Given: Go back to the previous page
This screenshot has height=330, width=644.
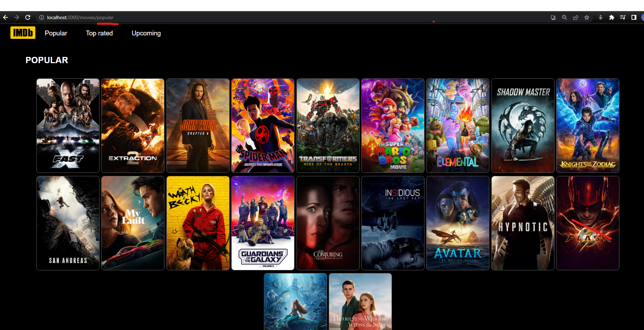Looking at the screenshot, I should point(6,17).
